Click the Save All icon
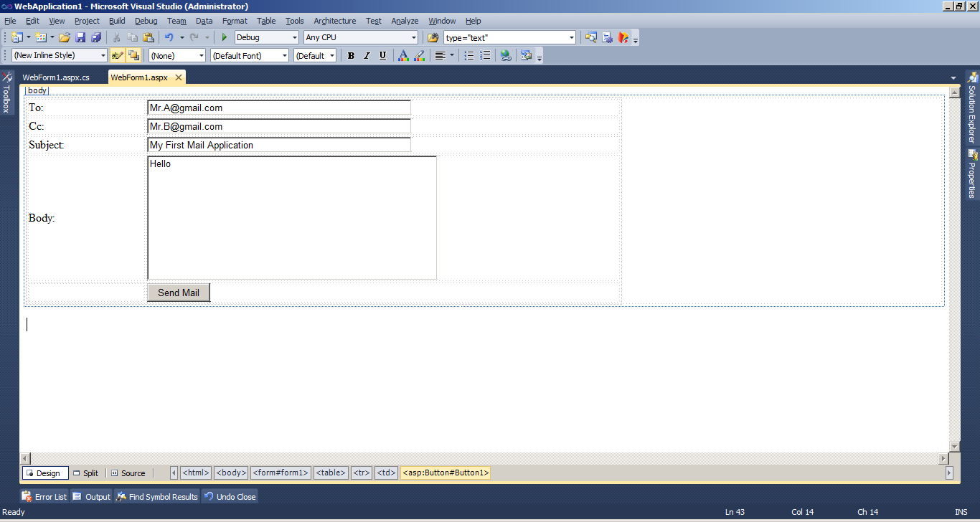980x522 pixels. pyautogui.click(x=96, y=37)
